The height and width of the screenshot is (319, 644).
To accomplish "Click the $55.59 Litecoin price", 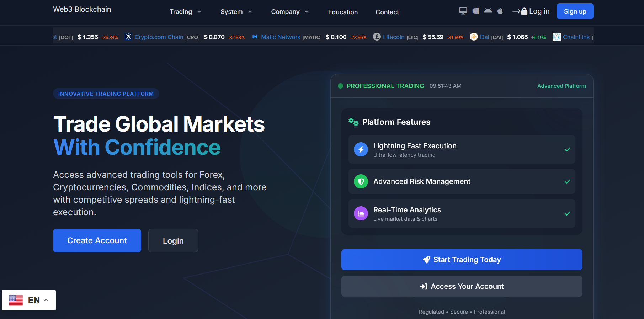I will point(433,37).
